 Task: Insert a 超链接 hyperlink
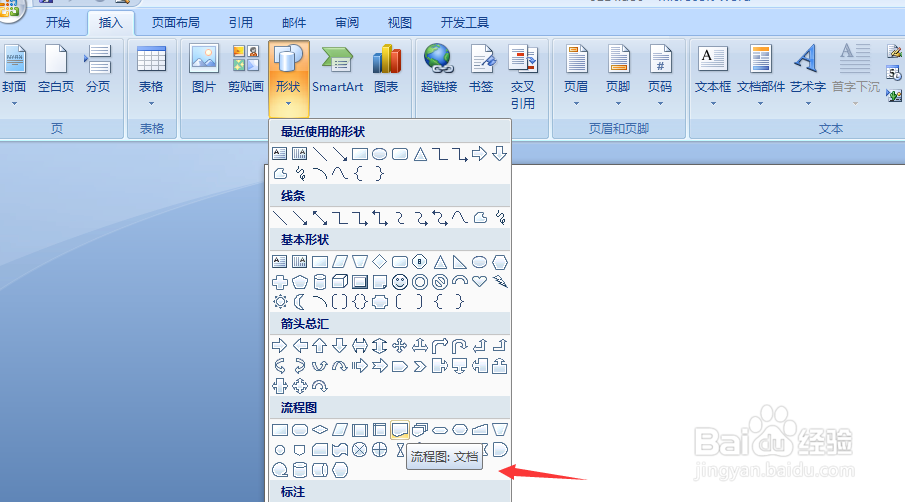point(439,69)
